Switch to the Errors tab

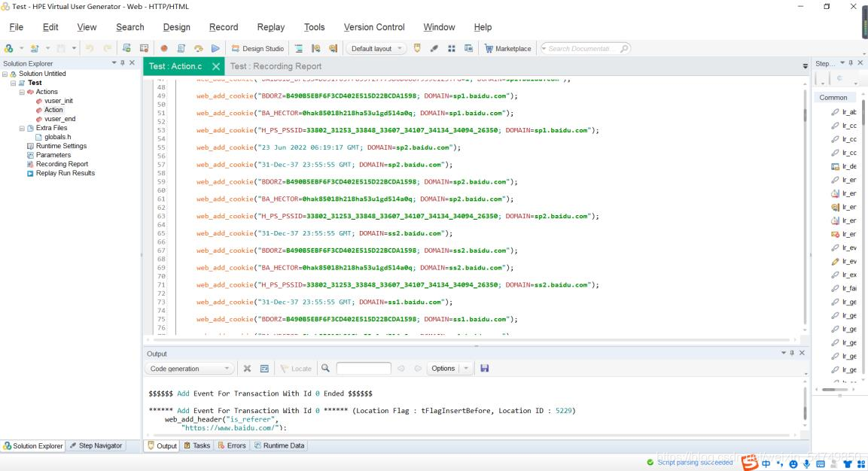[x=232, y=445]
